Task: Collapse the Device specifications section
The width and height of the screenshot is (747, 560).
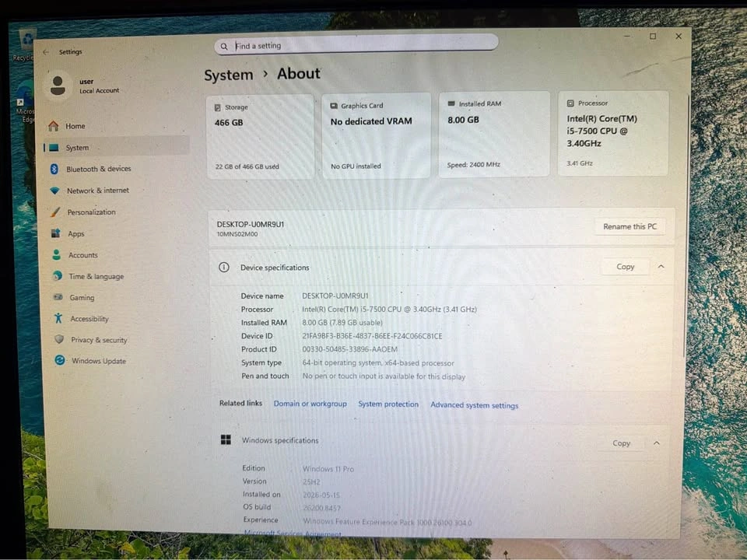Action: (x=661, y=267)
